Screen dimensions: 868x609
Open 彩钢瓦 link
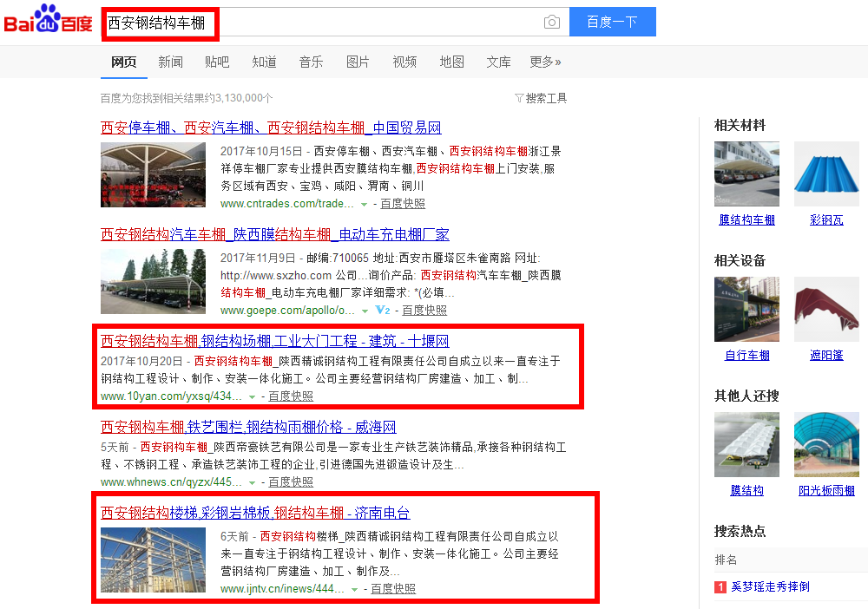tap(826, 220)
